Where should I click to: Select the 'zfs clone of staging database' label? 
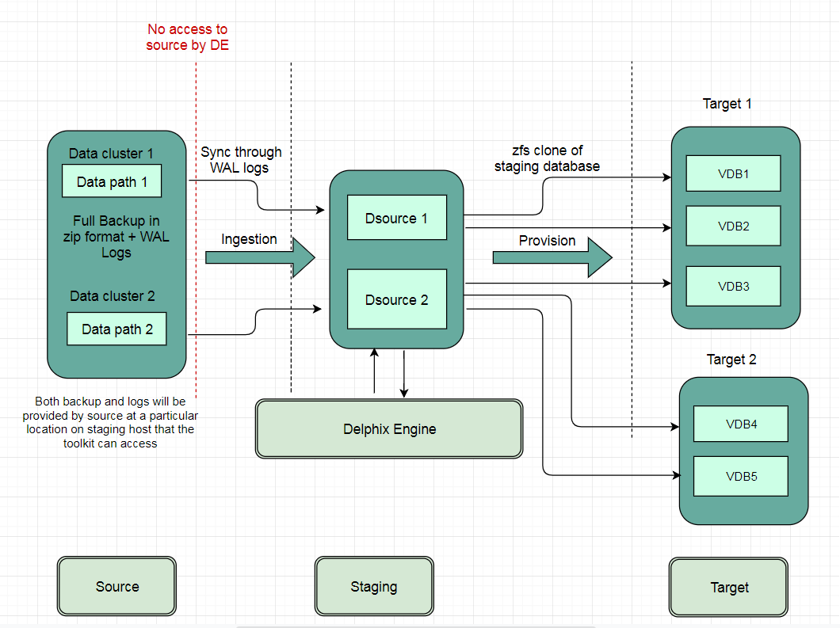[547, 158]
